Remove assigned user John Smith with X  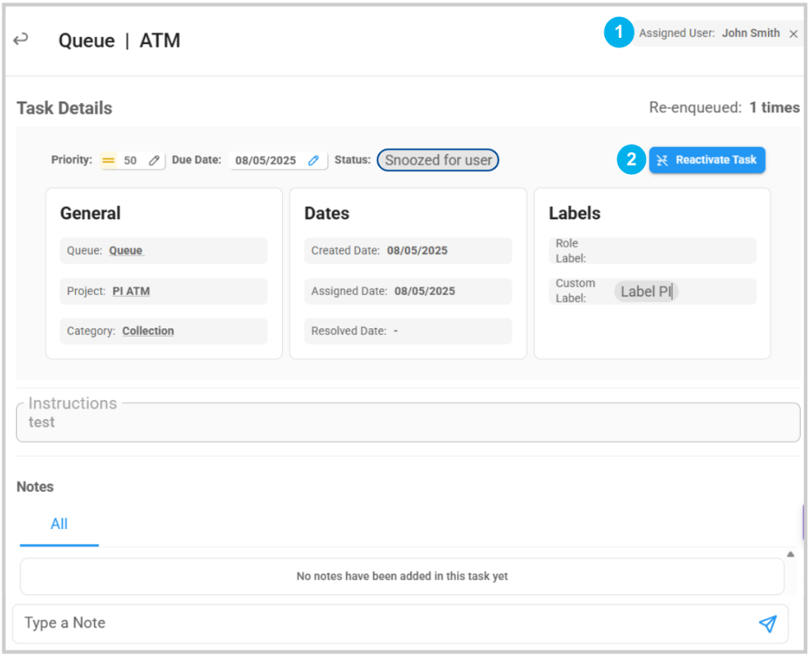pos(793,34)
